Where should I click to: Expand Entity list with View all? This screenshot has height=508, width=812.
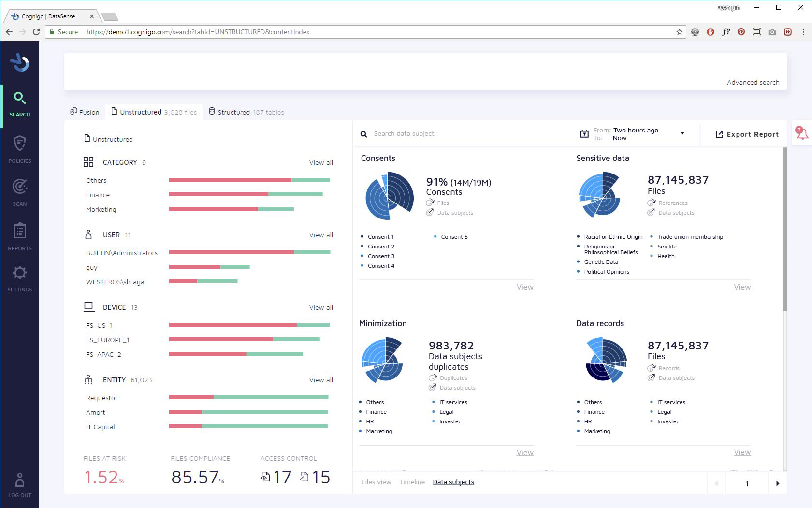pyautogui.click(x=321, y=380)
